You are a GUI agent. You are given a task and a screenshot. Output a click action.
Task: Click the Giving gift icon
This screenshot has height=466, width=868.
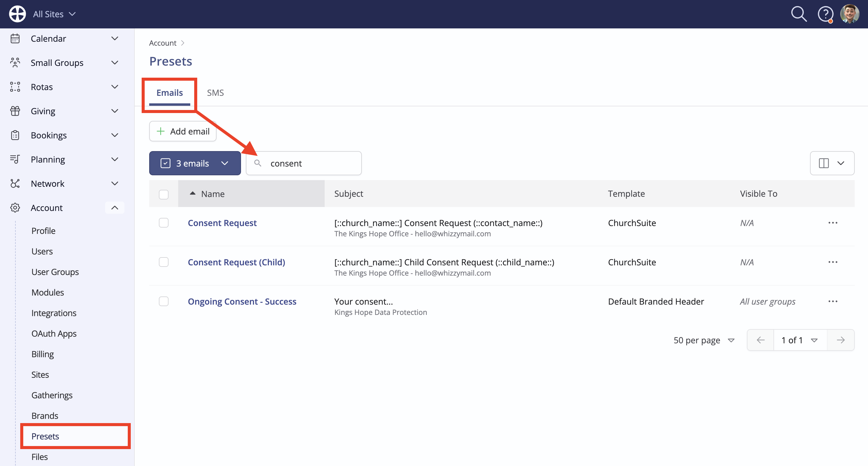coord(15,111)
